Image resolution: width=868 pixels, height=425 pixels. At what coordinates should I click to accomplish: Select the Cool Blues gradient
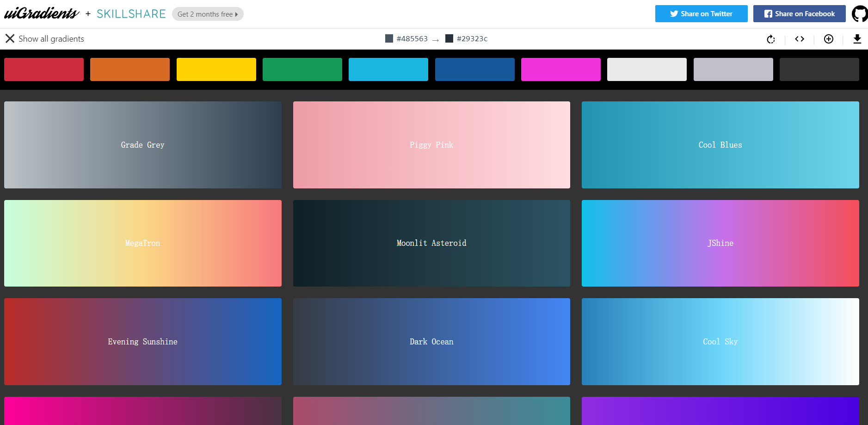[720, 145]
